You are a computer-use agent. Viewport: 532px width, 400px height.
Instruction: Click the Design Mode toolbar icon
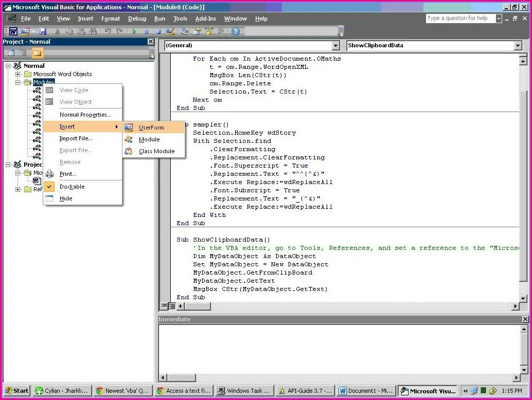[170, 31]
